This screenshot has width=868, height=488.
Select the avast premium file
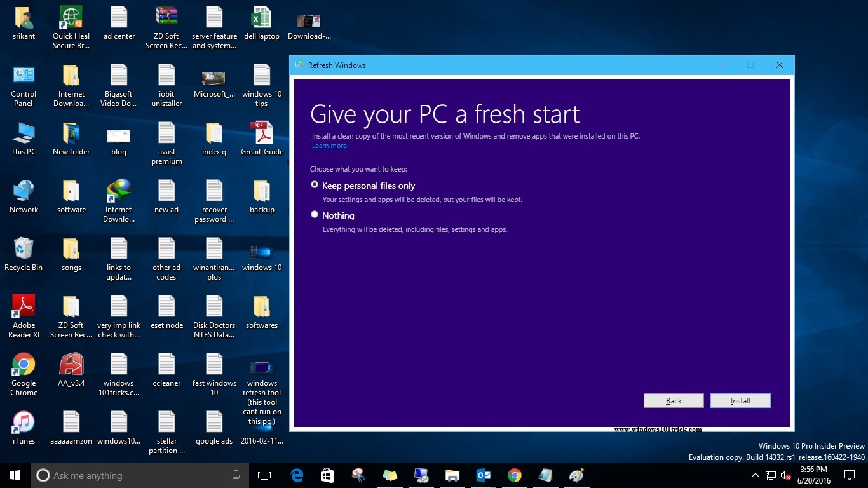tap(166, 144)
